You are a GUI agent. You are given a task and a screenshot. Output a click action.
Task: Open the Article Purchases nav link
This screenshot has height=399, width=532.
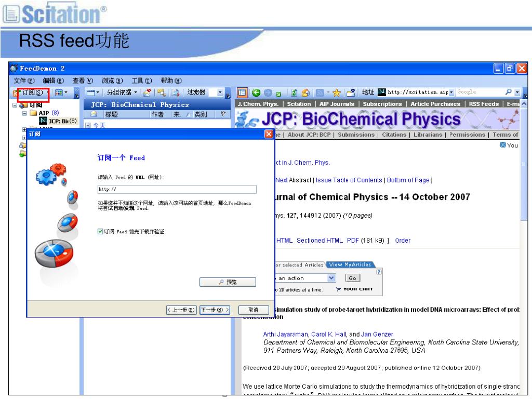point(435,104)
